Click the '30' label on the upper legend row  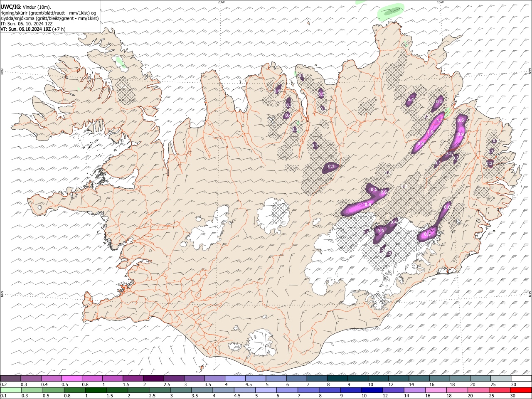[513, 384]
